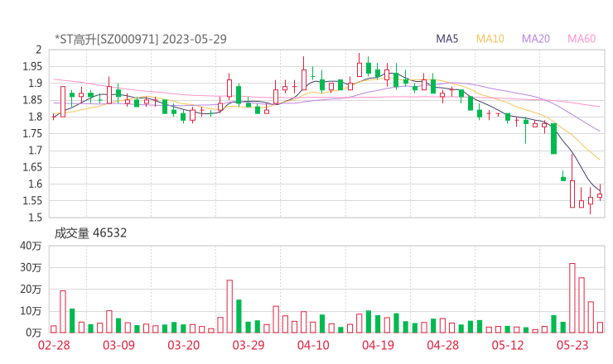613x364 pixels.
Task: Click the *ST高升[SZ000971] chart title
Action: click(x=141, y=39)
